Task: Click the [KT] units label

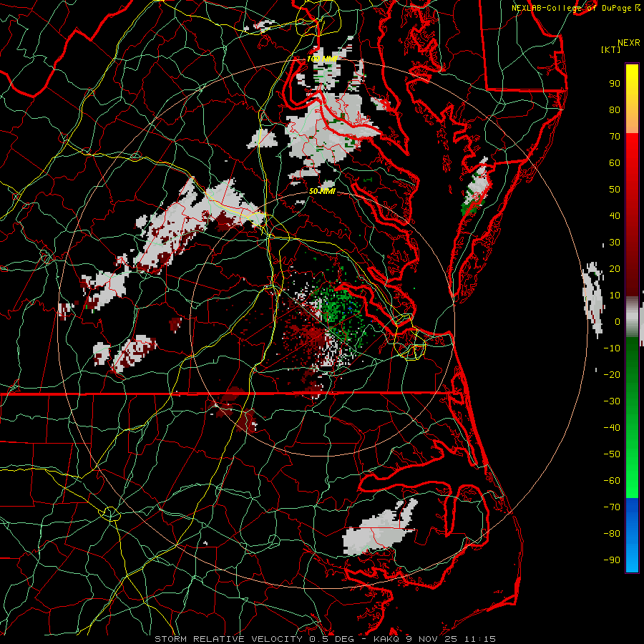Action: 611,49
